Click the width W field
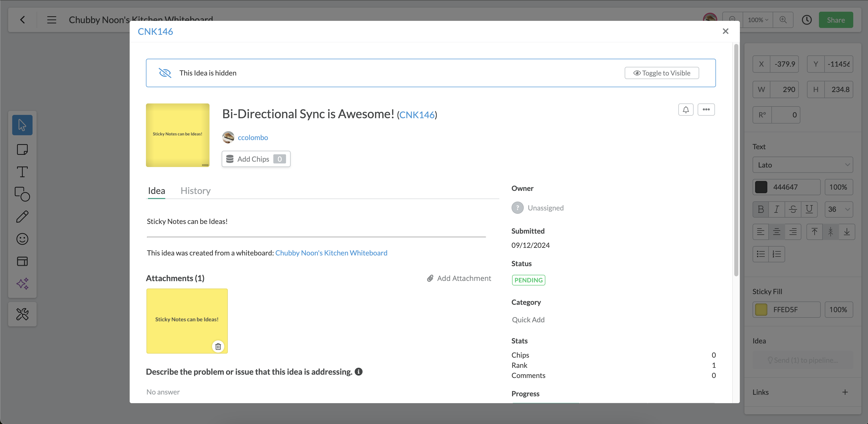The width and height of the screenshot is (868, 424). (x=775, y=89)
